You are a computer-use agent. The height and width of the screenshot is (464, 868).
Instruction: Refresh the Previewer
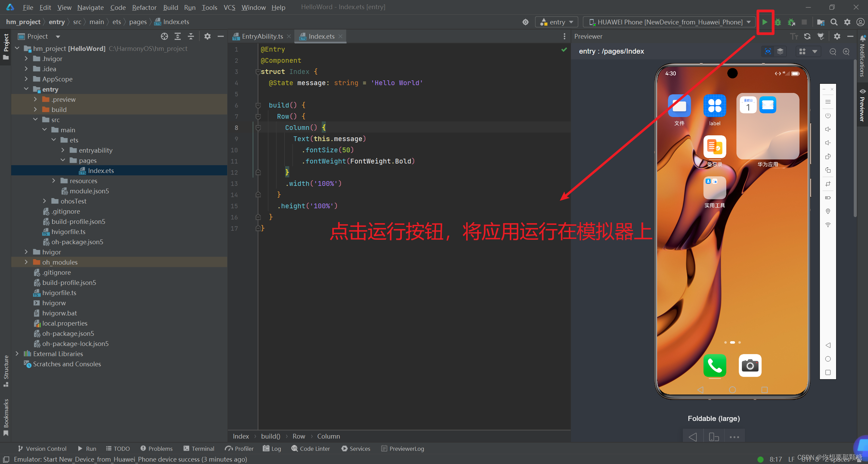pos(807,36)
